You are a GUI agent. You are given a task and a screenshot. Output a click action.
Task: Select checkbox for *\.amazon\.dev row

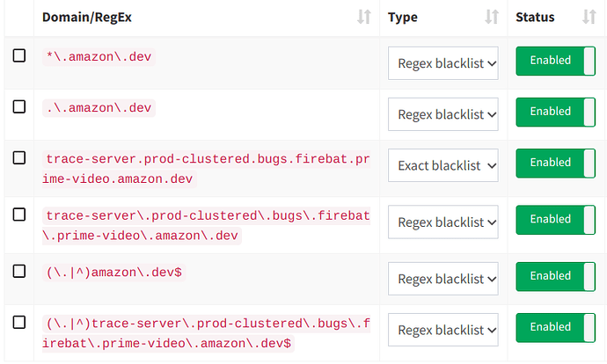(19, 56)
